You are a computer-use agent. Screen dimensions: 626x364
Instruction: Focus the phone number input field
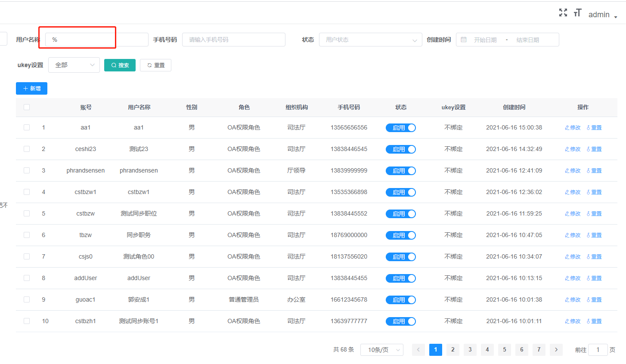tap(234, 40)
